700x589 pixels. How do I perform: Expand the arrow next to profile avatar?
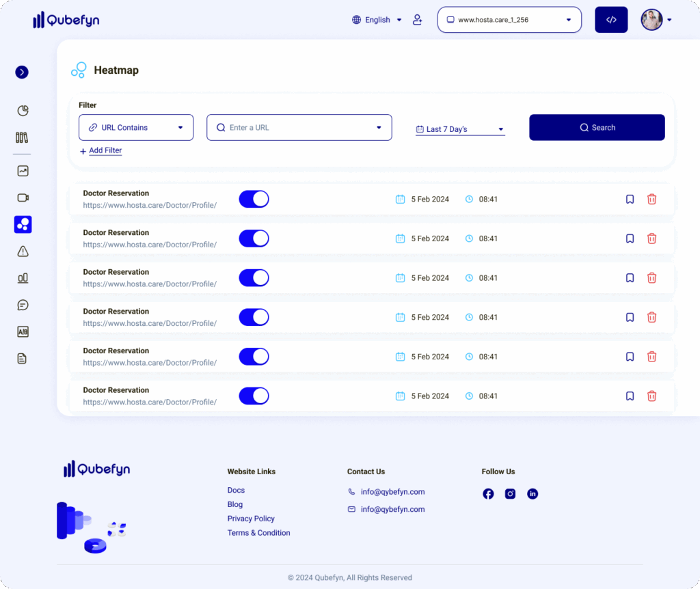[669, 20]
